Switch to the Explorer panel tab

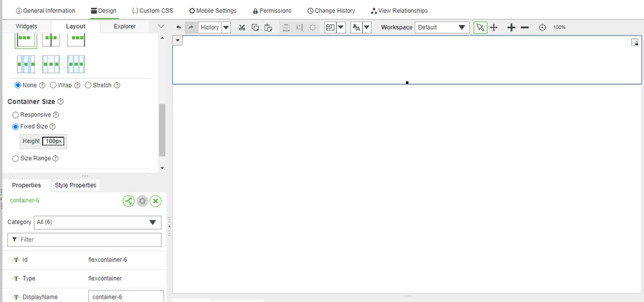click(124, 26)
